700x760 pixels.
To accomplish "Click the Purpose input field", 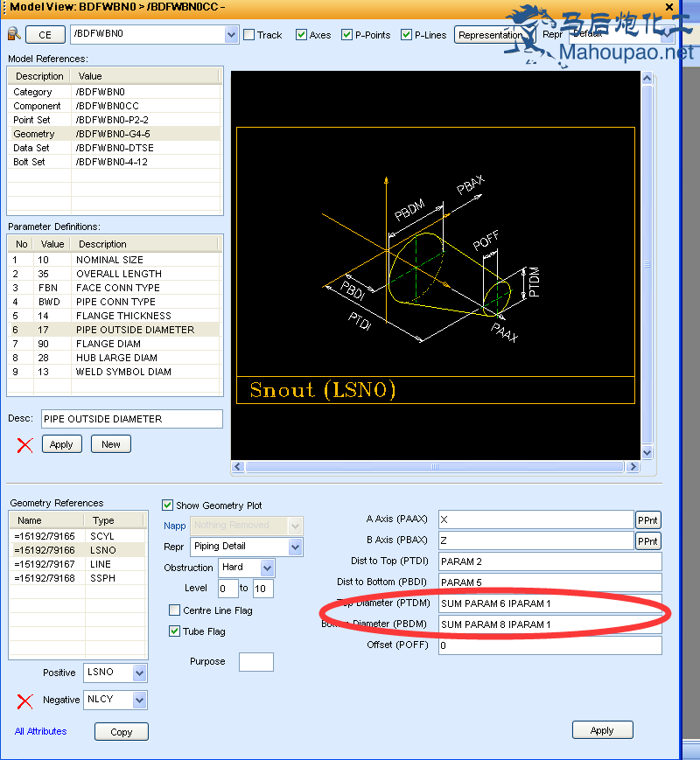I will [x=256, y=661].
